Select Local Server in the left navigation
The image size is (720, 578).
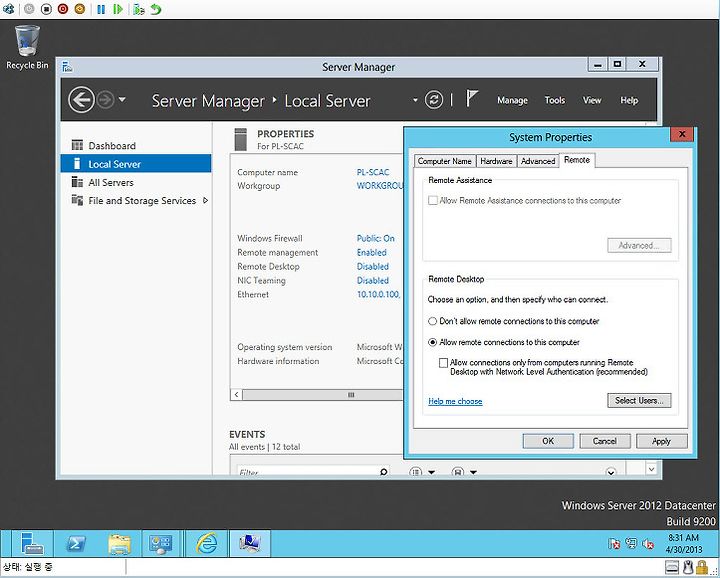(136, 164)
